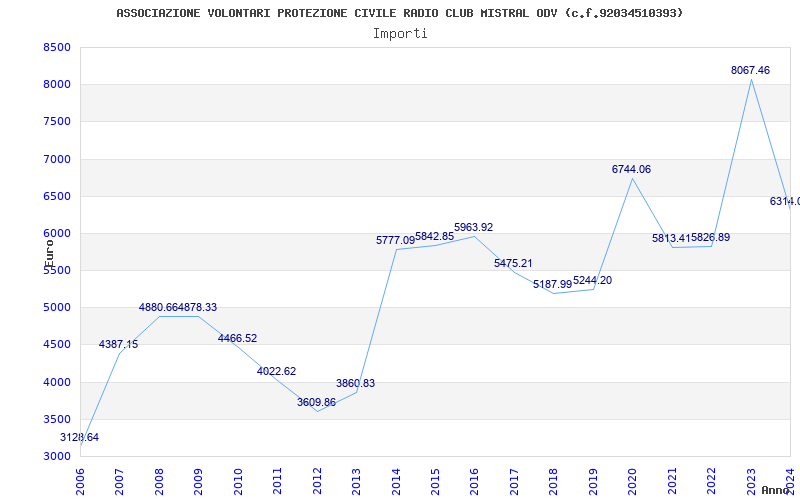
Task: Click the data label 8067.46
Action: tap(750, 70)
